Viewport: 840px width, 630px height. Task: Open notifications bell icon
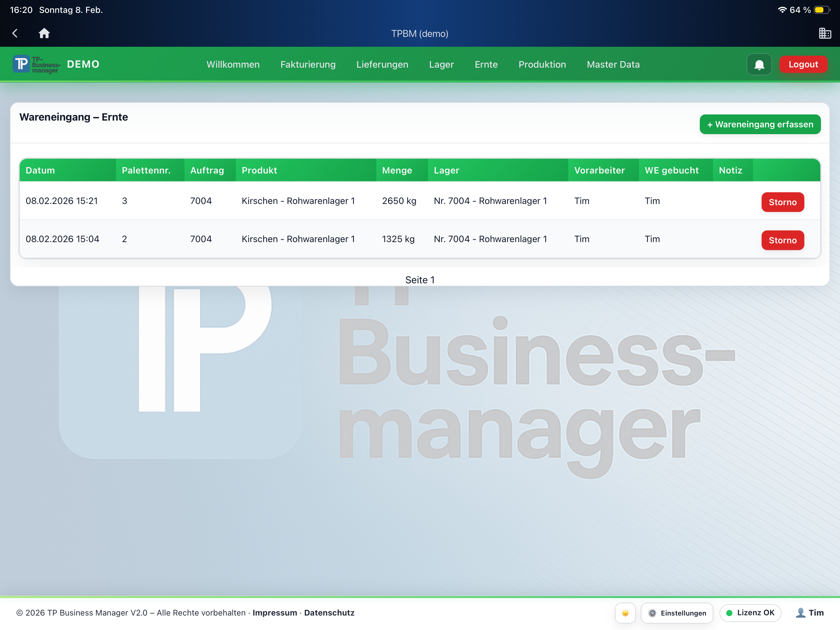coord(759,65)
